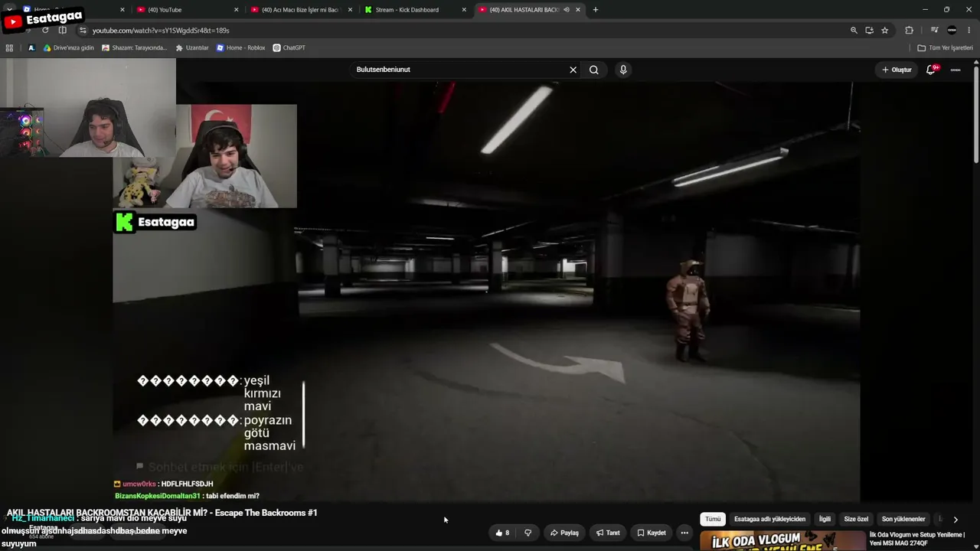The height and width of the screenshot is (551, 980).
Task: Close the (40) YouTube tab
Action: coord(236,10)
